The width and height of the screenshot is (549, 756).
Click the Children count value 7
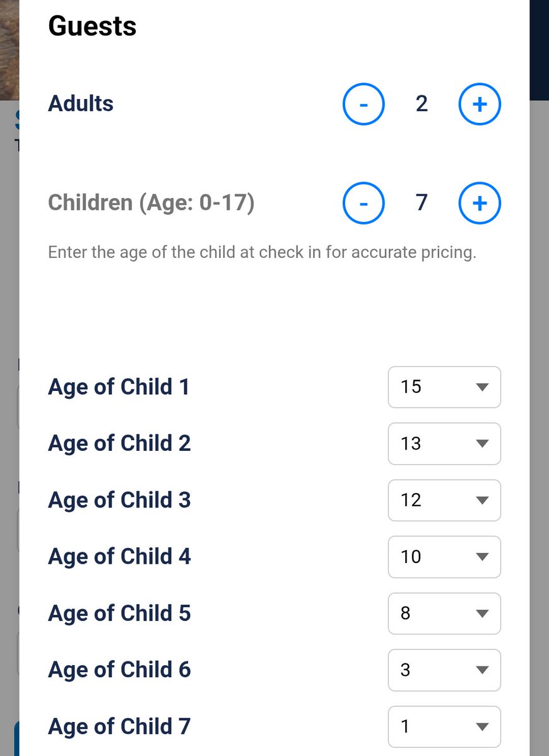[x=422, y=202]
